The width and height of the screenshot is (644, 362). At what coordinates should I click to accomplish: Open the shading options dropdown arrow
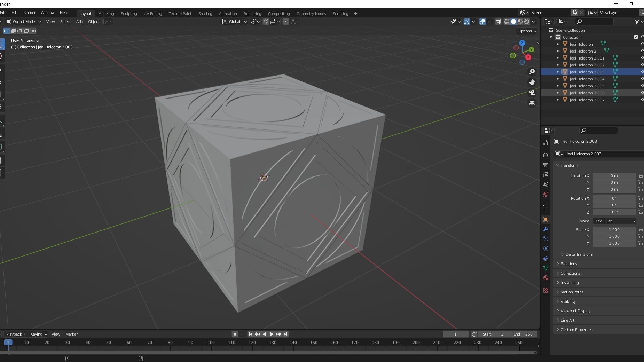point(533,22)
